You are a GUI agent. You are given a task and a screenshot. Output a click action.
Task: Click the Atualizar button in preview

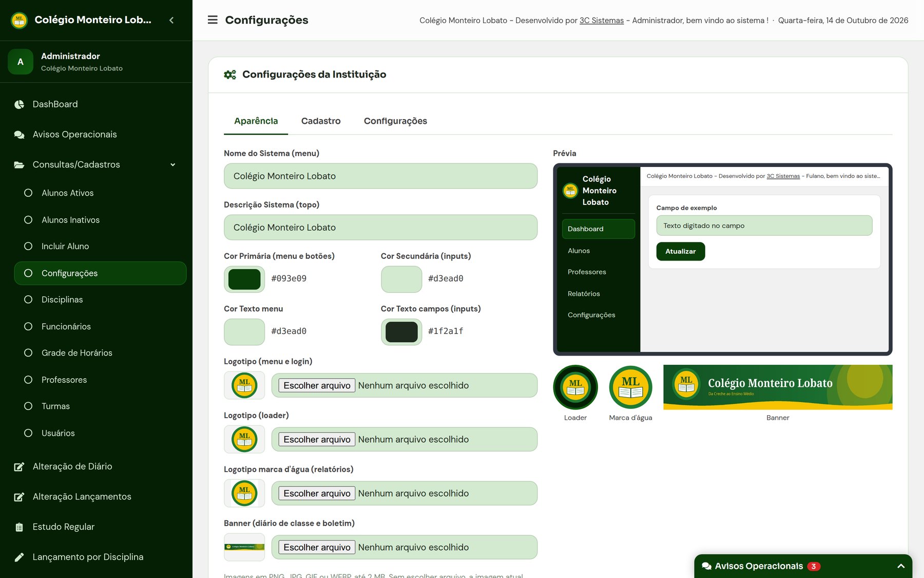(681, 252)
